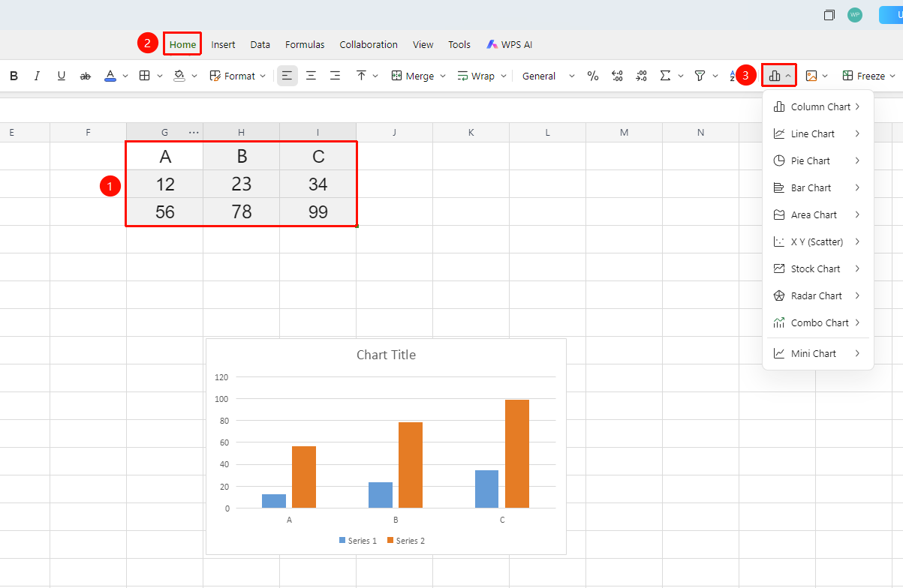Open the Formulas tab
The image size is (903, 588).
305,45
